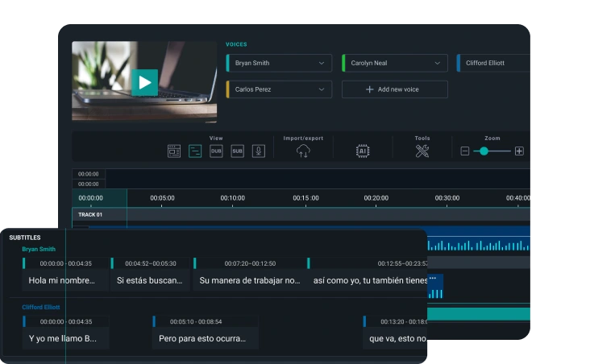Click the AI chip icon
590x364 pixels.
click(363, 151)
